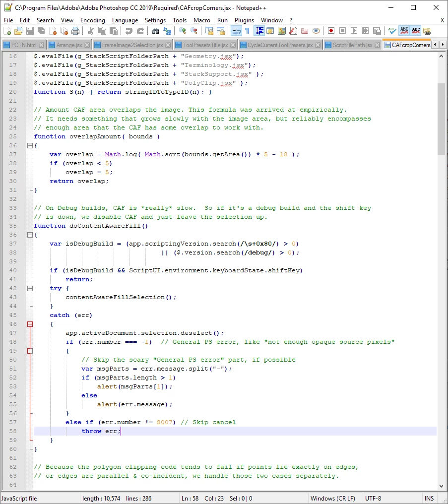Screen dimensions: 448x504
Task: Toggle Word Wrap in the toolbar
Action: coord(236,31)
